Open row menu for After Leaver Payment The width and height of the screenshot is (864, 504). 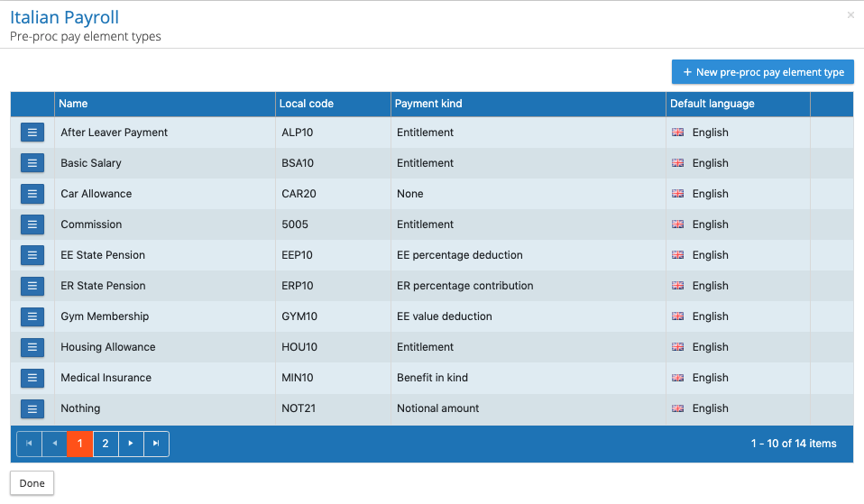click(x=32, y=133)
